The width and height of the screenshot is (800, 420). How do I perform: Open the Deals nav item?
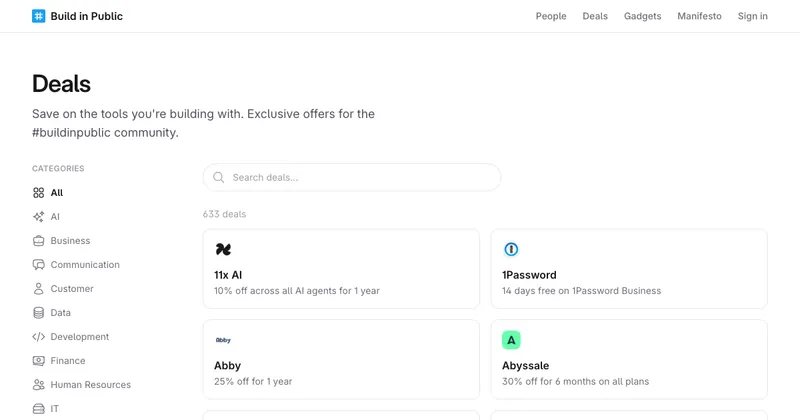pyautogui.click(x=595, y=16)
